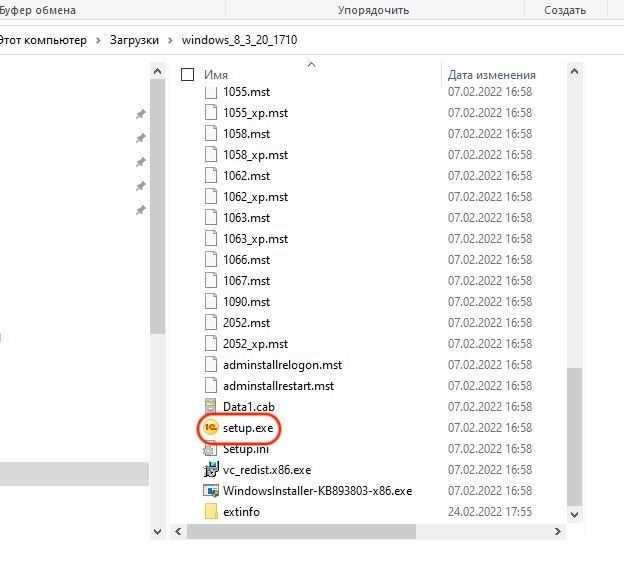The height and width of the screenshot is (561, 624).
Task: Select the file name adminstallrestart.mst
Action: pos(279,386)
